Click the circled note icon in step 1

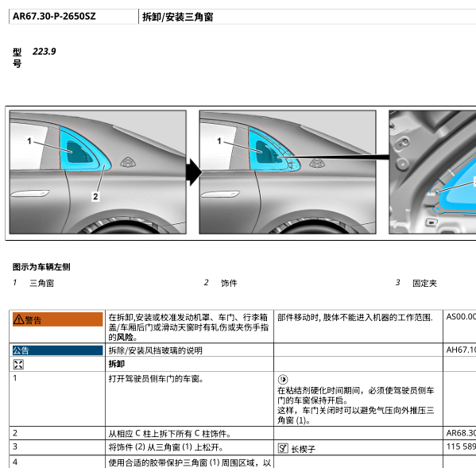point(283,379)
